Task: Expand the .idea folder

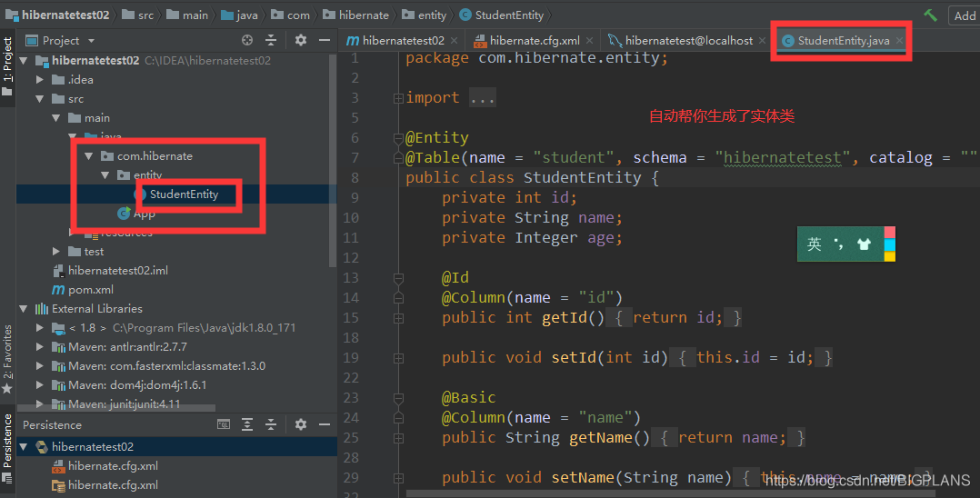Action: [x=40, y=79]
